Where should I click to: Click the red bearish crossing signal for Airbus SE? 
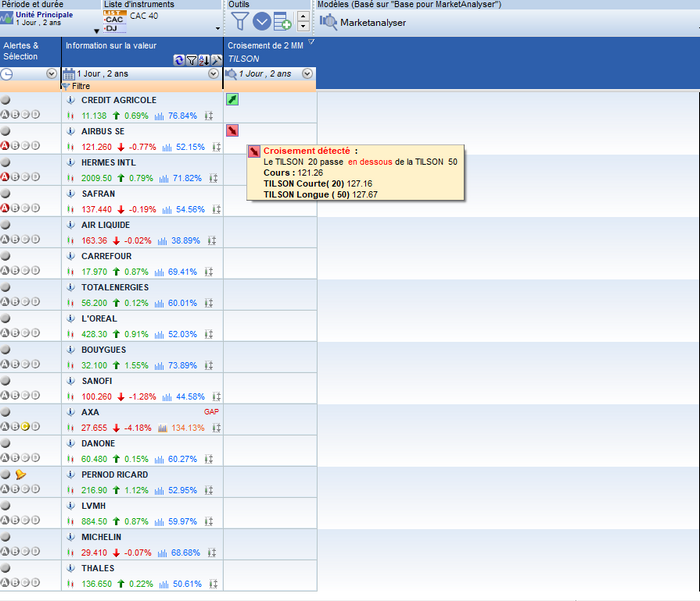coord(232,130)
